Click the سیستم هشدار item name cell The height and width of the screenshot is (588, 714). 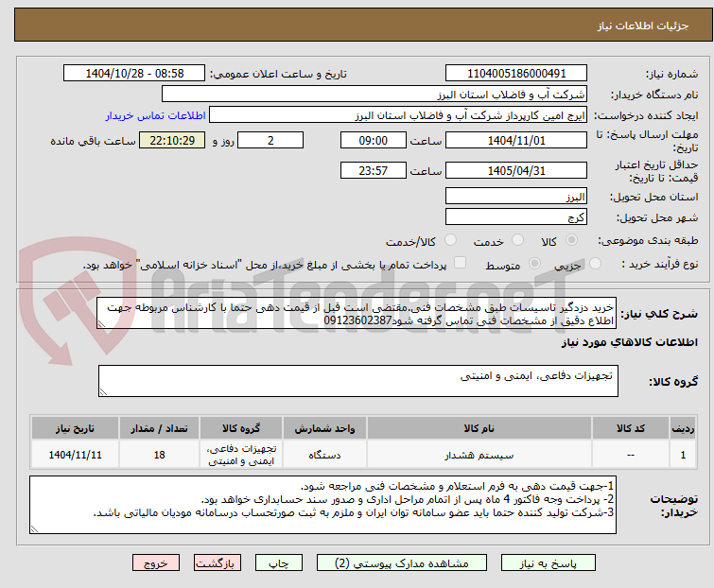point(479,454)
